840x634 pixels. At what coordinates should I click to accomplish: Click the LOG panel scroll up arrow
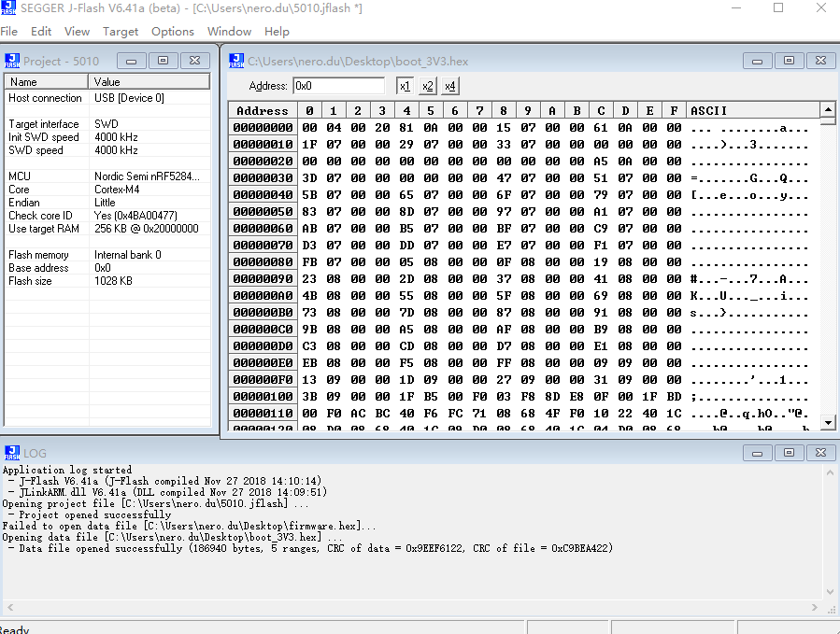pyautogui.click(x=830, y=472)
